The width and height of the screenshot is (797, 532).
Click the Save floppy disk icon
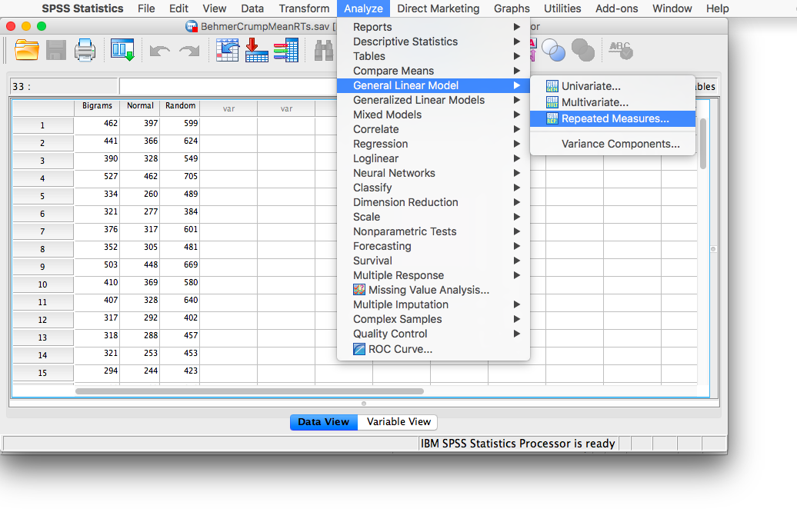pyautogui.click(x=56, y=50)
